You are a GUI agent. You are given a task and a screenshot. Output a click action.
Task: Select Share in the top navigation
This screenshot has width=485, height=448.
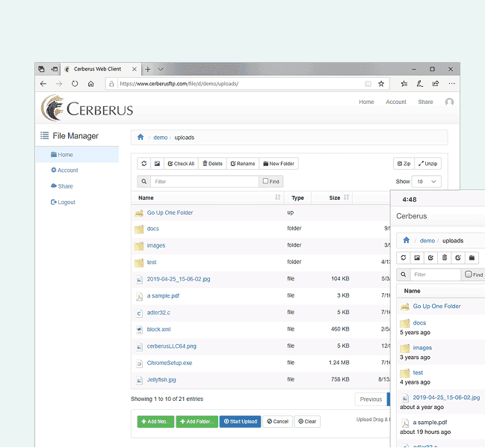click(425, 102)
